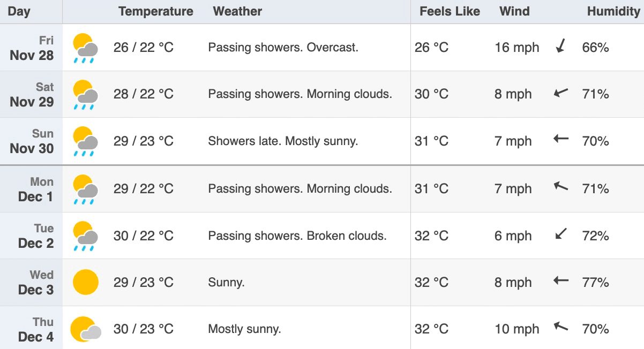Click the wind arrow in Sun Nov 30 row
The height and width of the screenshot is (349, 644).
coord(561,139)
